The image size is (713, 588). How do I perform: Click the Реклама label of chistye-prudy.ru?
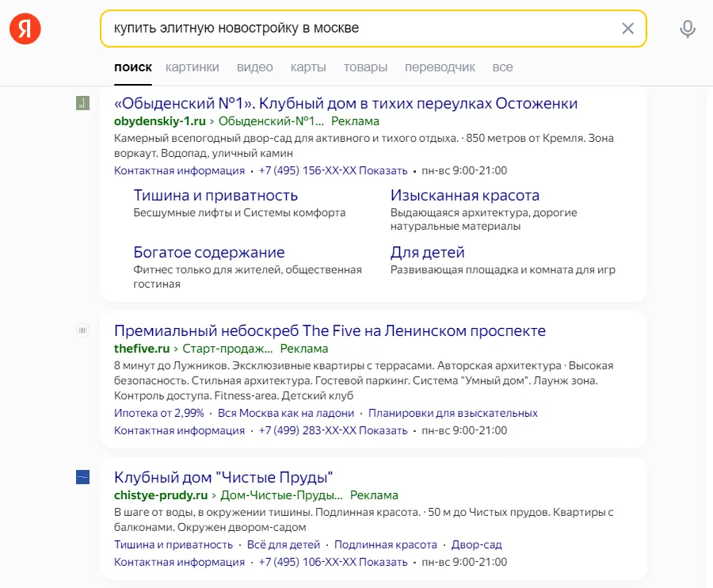coord(374,495)
